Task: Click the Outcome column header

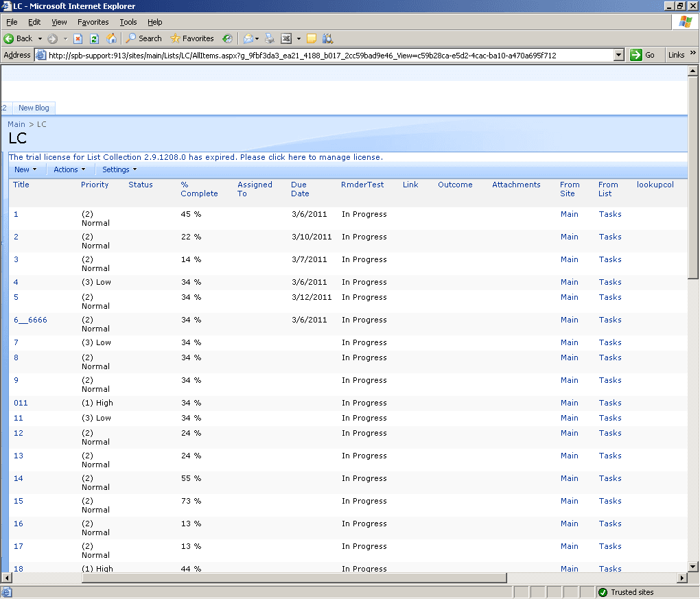Action: [x=455, y=185]
